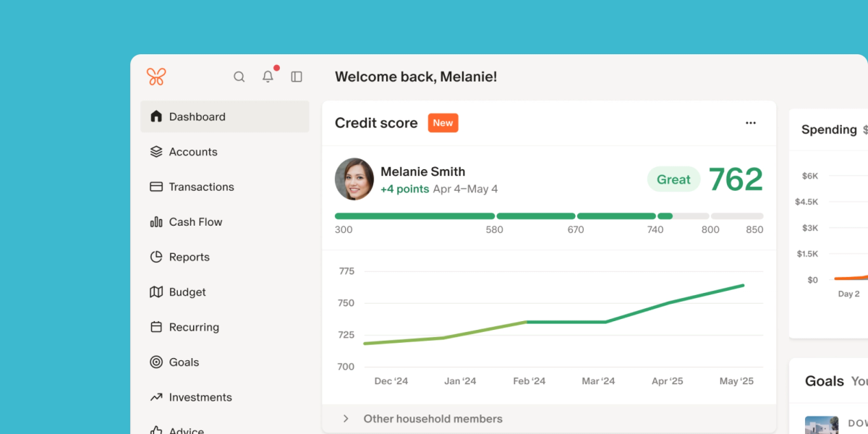
Task: Open the notifications bell
Action: pos(268,76)
